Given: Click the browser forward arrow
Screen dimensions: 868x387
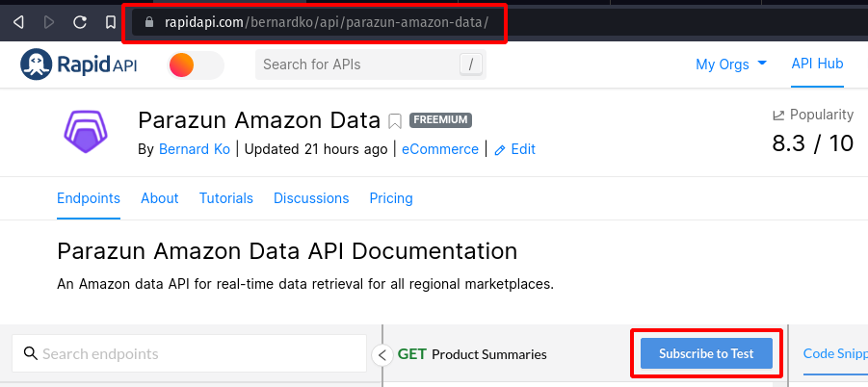Looking at the screenshot, I should pos(49,21).
